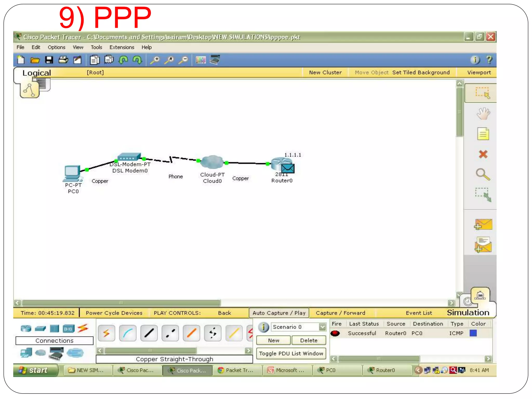The height and width of the screenshot is (399, 532).
Task: Zoom in with the plus magnifier icon
Action: click(155, 60)
